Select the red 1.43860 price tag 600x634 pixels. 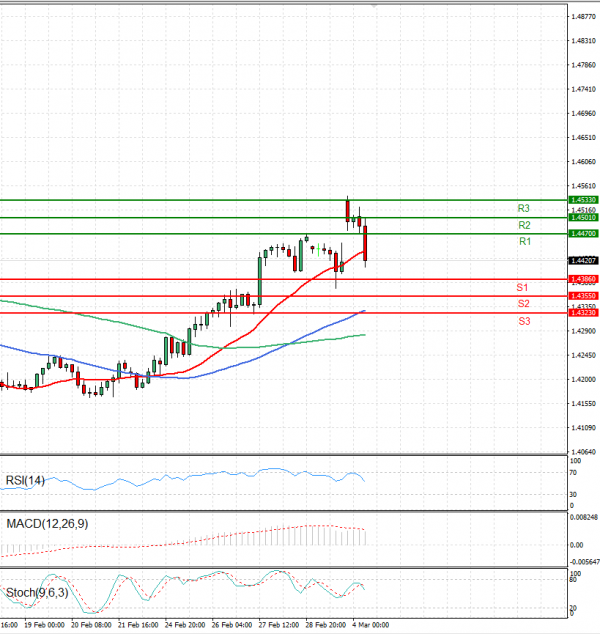point(583,279)
